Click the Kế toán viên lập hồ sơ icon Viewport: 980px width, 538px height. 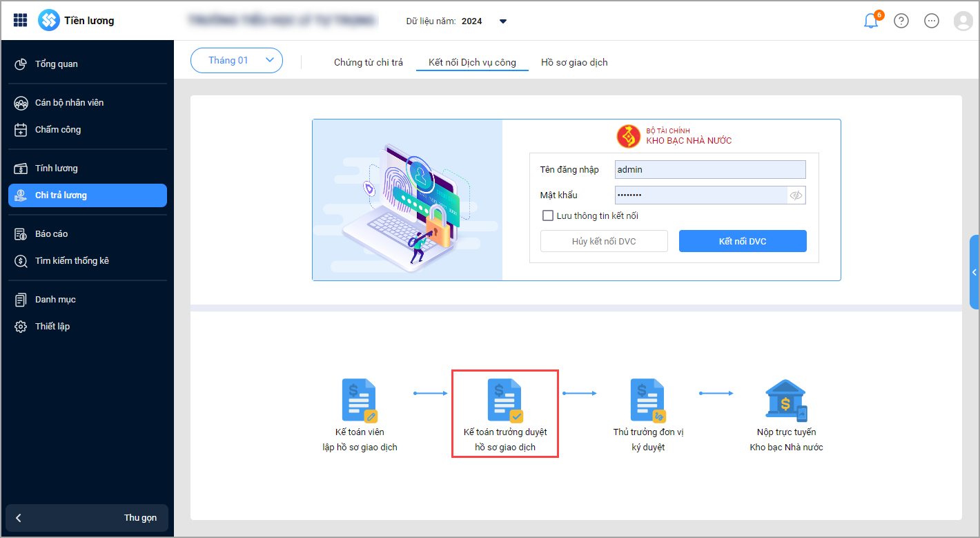point(360,400)
